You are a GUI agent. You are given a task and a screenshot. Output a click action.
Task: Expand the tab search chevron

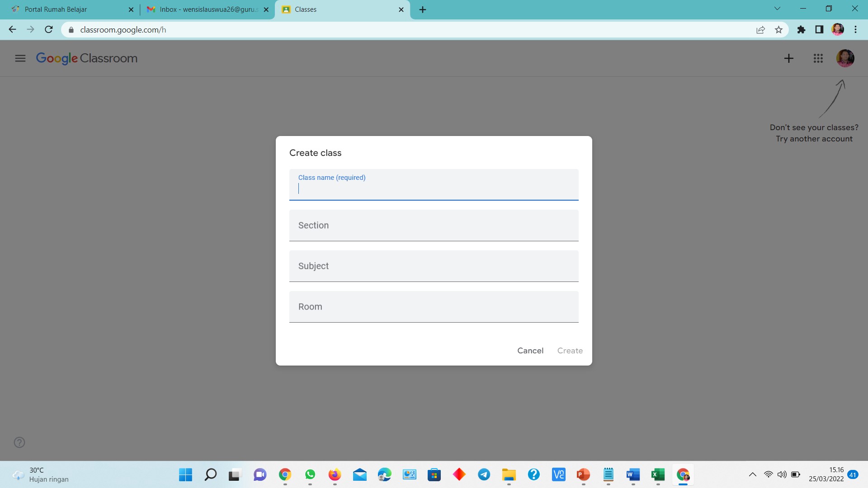pyautogui.click(x=777, y=9)
